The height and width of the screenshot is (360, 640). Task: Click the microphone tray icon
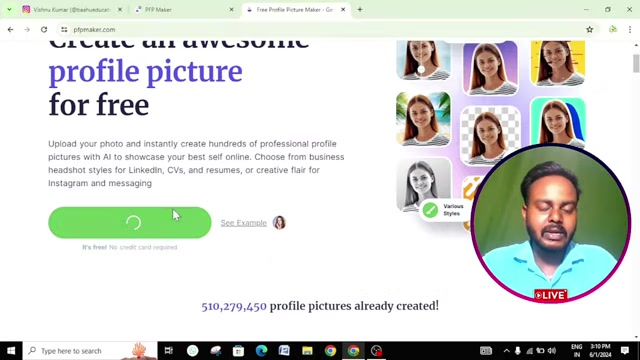(518, 351)
